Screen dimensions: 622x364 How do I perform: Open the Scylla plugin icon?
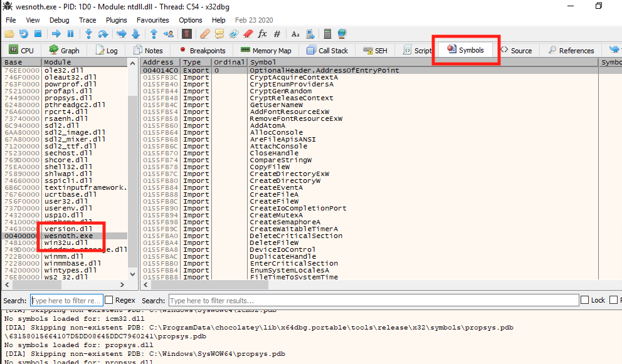[x=186, y=34]
